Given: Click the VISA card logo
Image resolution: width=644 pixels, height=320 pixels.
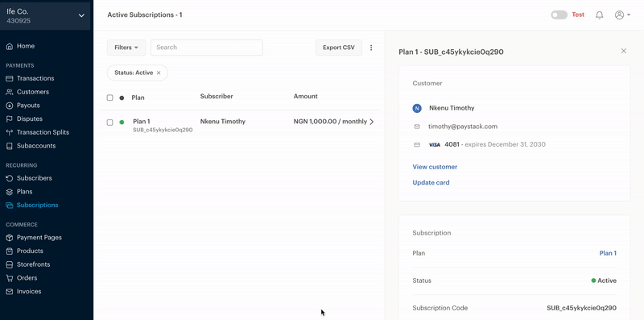Looking at the screenshot, I should tap(435, 145).
